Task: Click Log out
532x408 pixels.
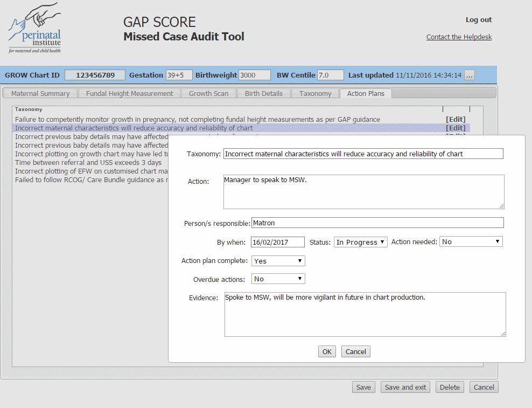Action: point(478,19)
